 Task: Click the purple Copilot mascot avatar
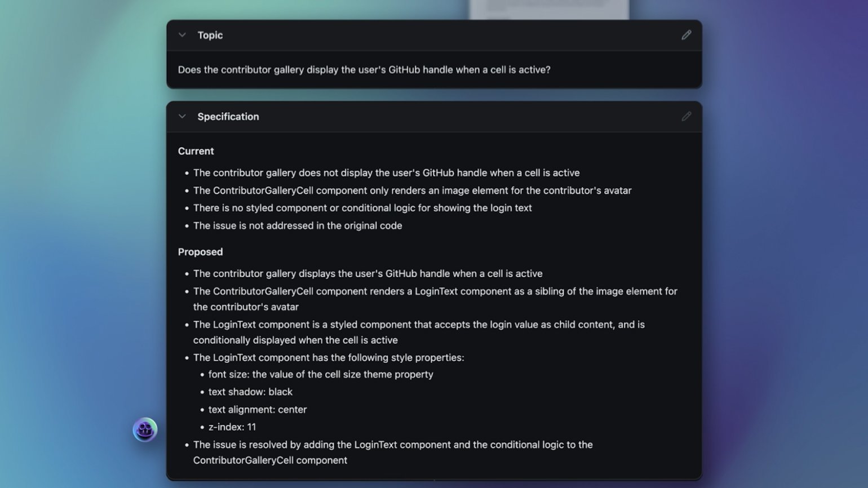(145, 430)
